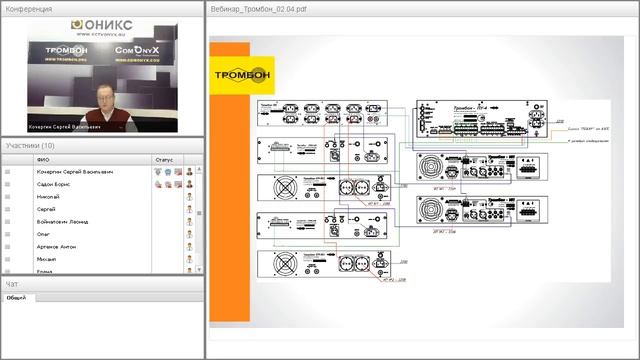Screen dimensions: 640x360
Task: Click participant role icon in single-name Сергей row
Action: click(189, 209)
